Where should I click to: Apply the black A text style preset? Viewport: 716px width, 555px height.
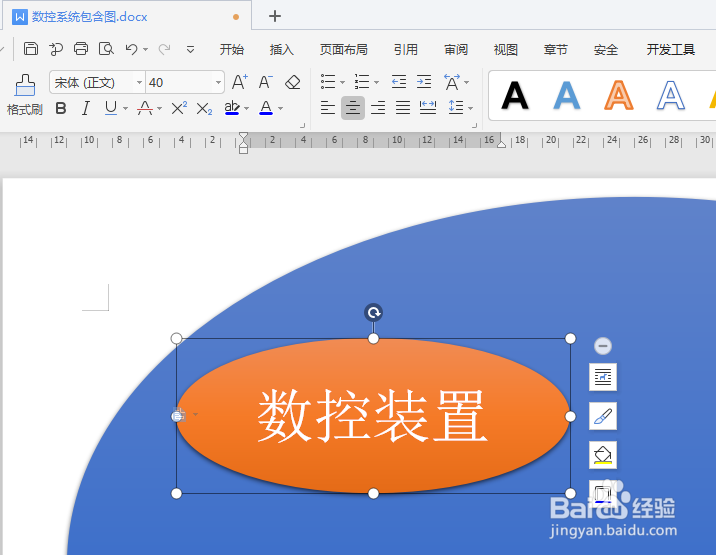click(x=515, y=95)
